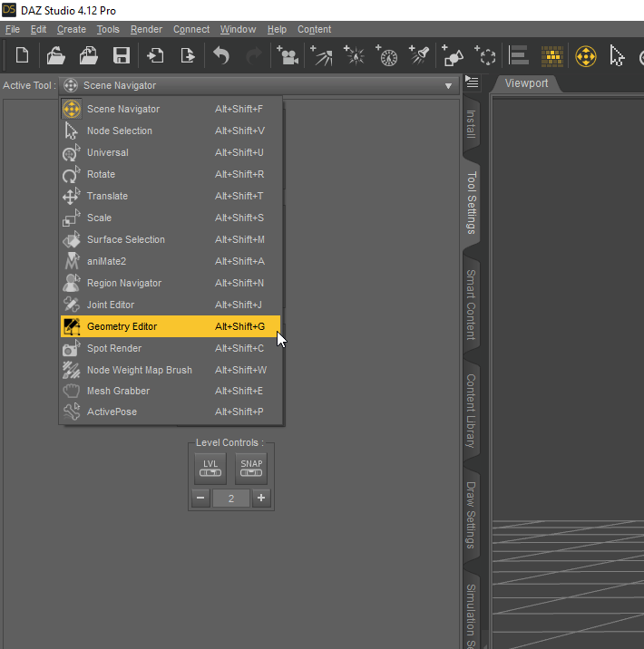Open the Window menu
Screen dimensions: 644x649
[239, 29]
